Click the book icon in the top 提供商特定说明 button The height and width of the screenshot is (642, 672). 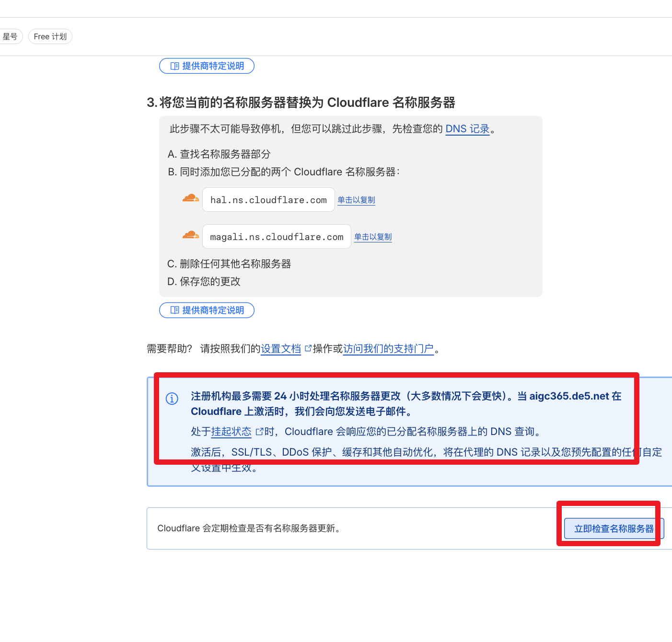tap(175, 66)
